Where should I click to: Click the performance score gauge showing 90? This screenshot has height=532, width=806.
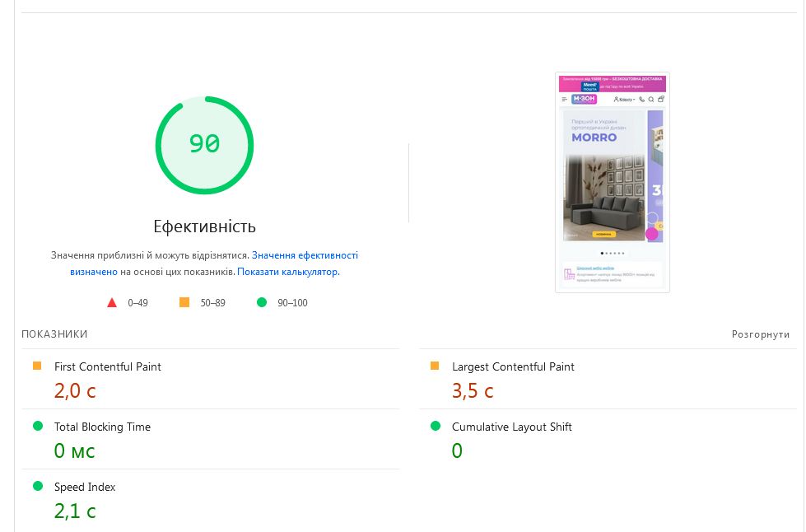coord(204,145)
